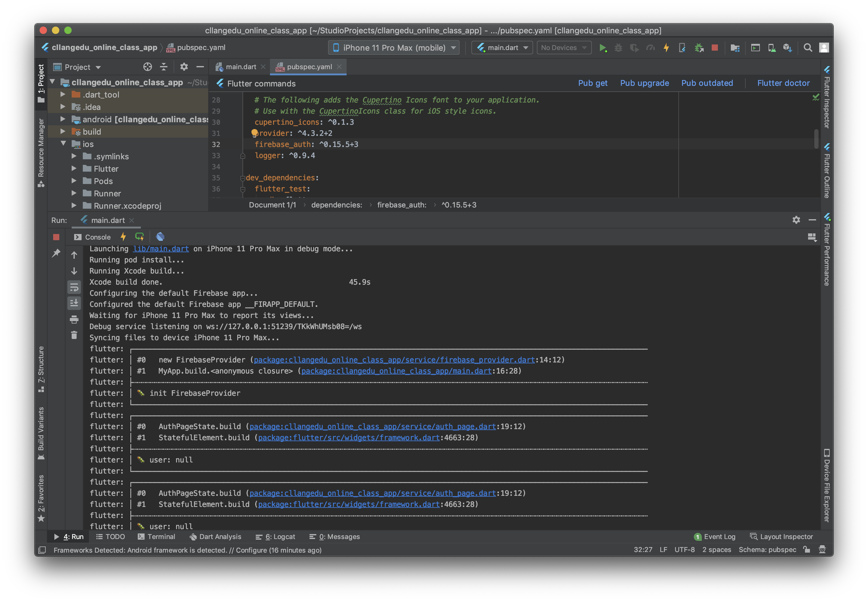868x602 pixels.
Task: Open lib/main.dart link in console output
Action: pos(161,249)
